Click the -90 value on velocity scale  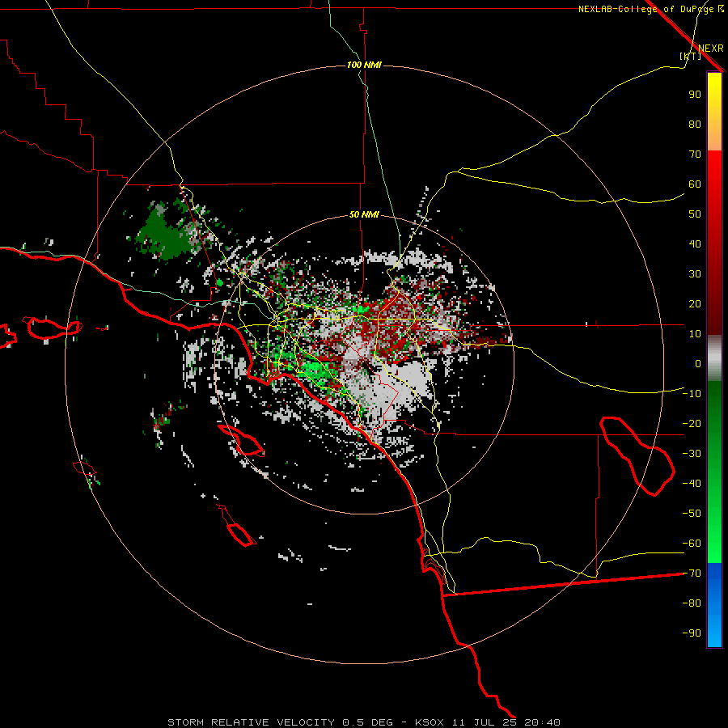click(x=692, y=633)
